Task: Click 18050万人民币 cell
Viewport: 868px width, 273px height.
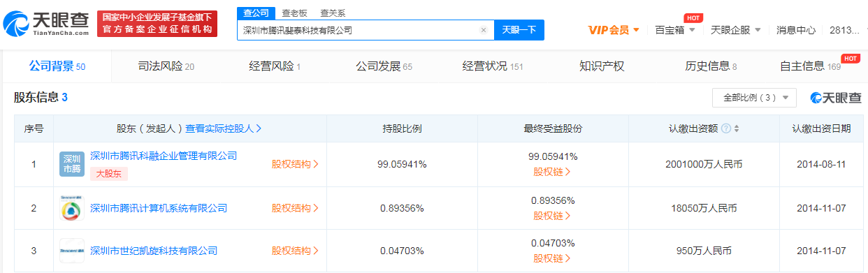Action: 704,208
